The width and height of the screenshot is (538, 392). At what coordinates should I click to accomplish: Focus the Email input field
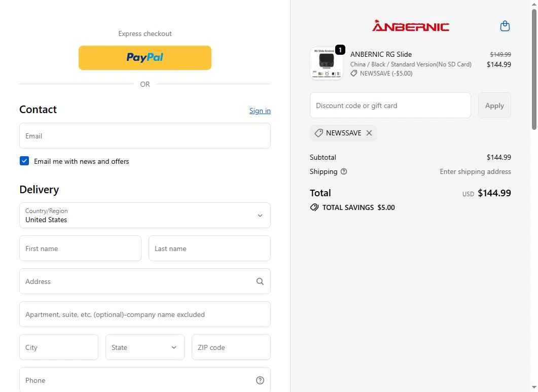tap(145, 136)
